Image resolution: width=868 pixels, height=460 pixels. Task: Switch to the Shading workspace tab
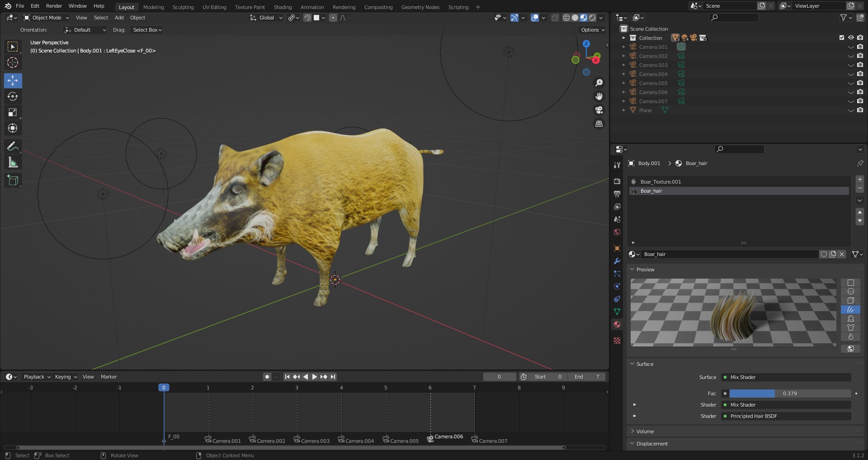click(283, 7)
